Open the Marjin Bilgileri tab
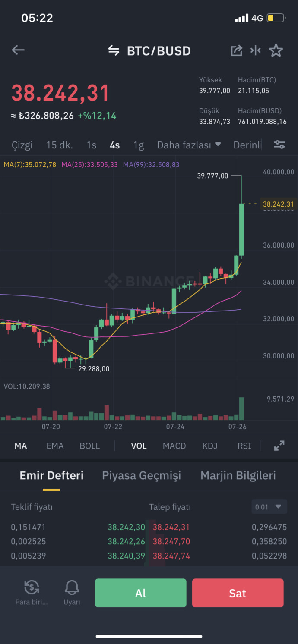Viewport: 298px width, 644px height. pos(238,475)
